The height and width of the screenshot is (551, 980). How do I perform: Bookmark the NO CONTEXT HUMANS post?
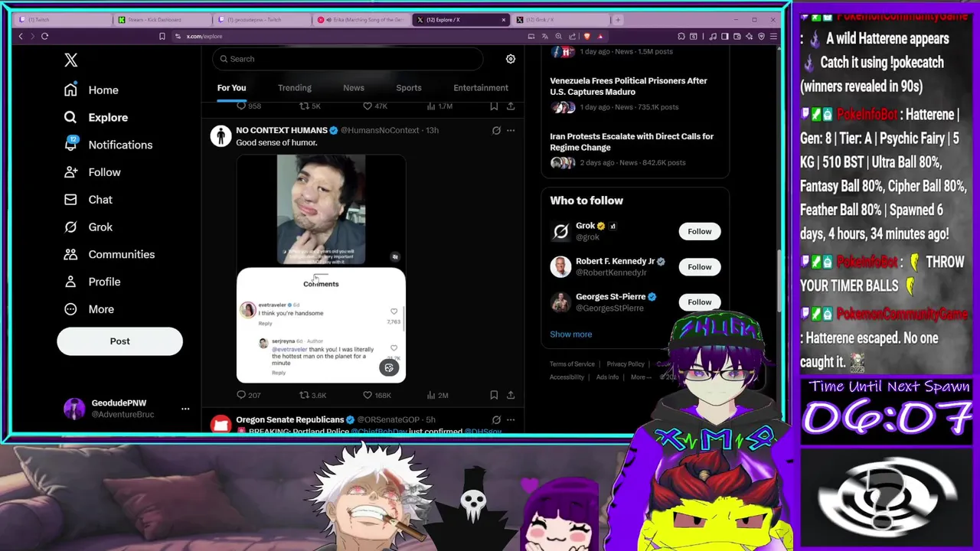pyautogui.click(x=494, y=395)
